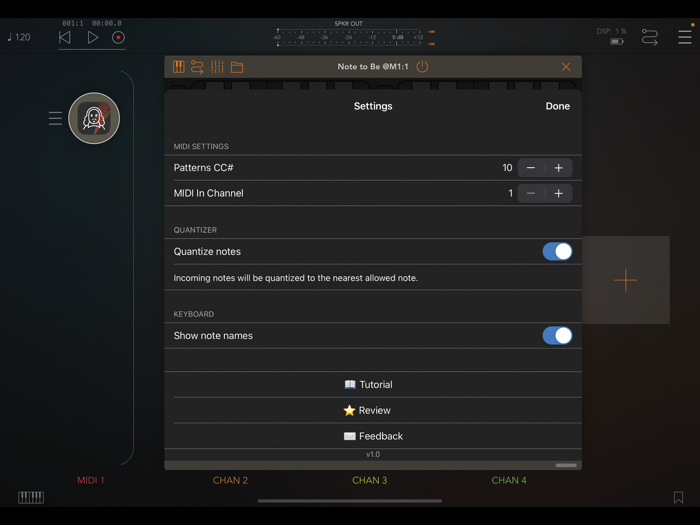Open the presets folder icon
The width and height of the screenshot is (700, 525).
pyautogui.click(x=237, y=67)
